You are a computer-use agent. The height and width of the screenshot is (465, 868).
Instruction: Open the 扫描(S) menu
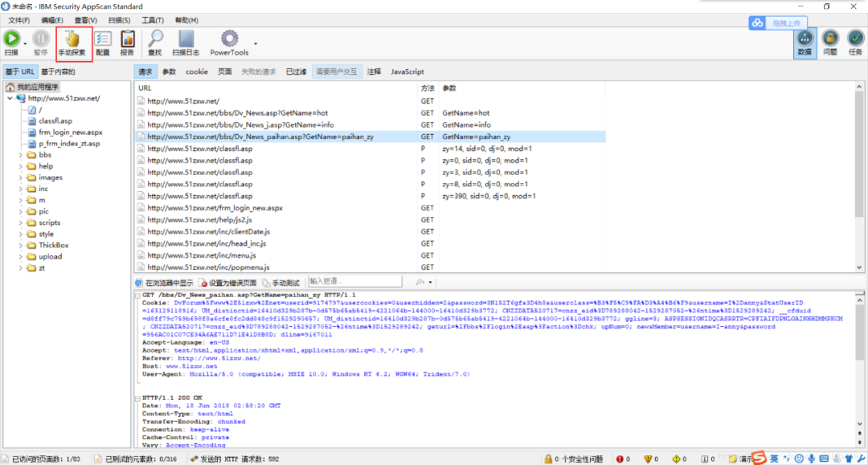coord(119,20)
